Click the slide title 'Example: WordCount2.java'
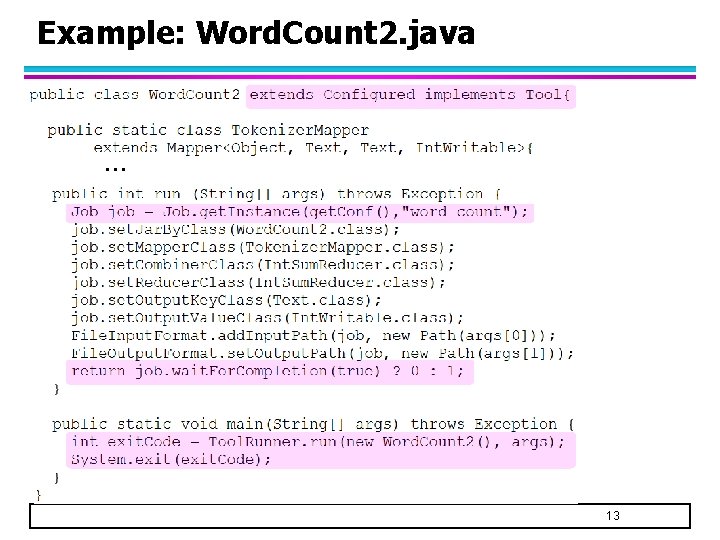The height and width of the screenshot is (540, 720). click(256, 34)
